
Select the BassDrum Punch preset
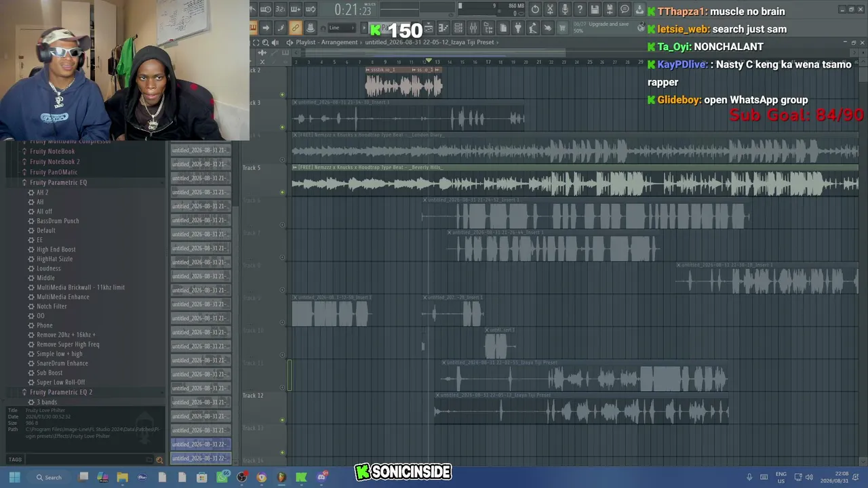coord(58,221)
